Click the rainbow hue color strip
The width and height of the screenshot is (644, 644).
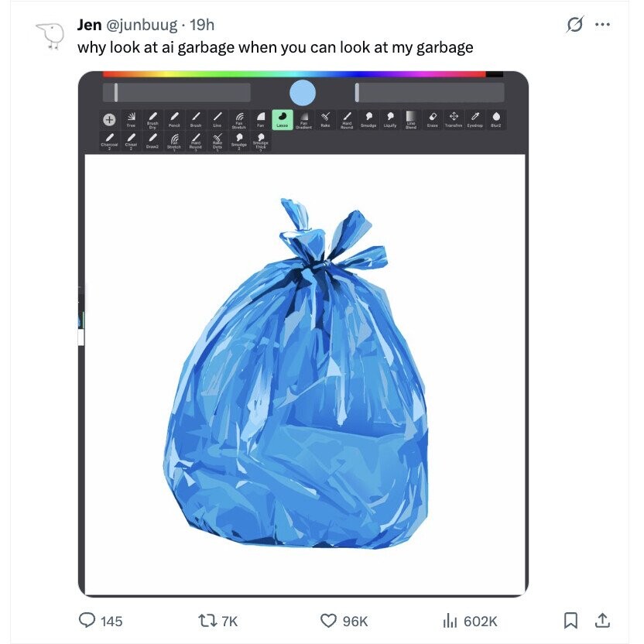294,74
